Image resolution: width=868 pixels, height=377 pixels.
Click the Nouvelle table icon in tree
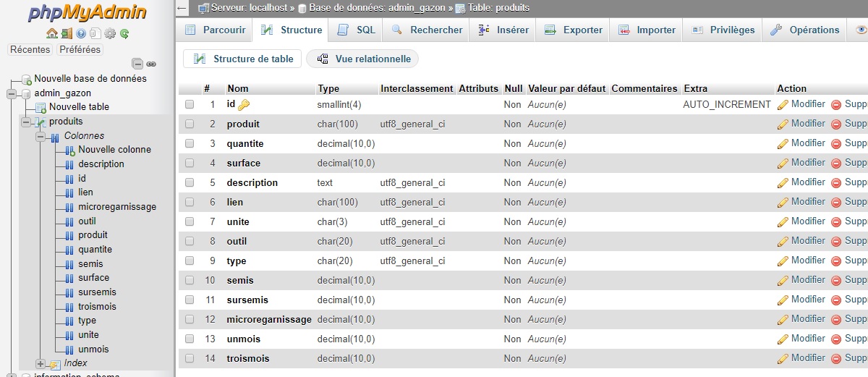point(41,107)
